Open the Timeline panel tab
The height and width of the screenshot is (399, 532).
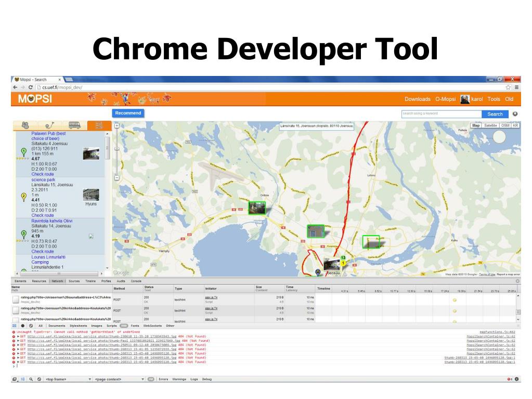coord(90,281)
